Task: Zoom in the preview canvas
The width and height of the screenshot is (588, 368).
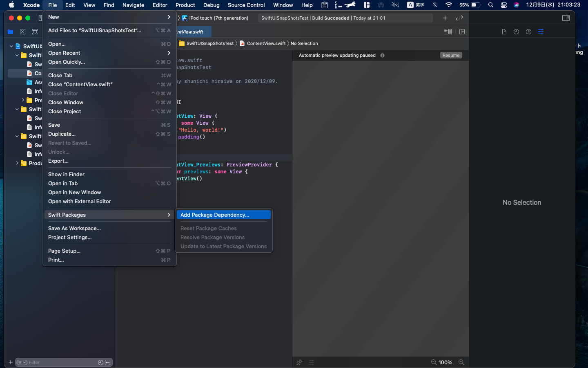Action: click(x=461, y=362)
